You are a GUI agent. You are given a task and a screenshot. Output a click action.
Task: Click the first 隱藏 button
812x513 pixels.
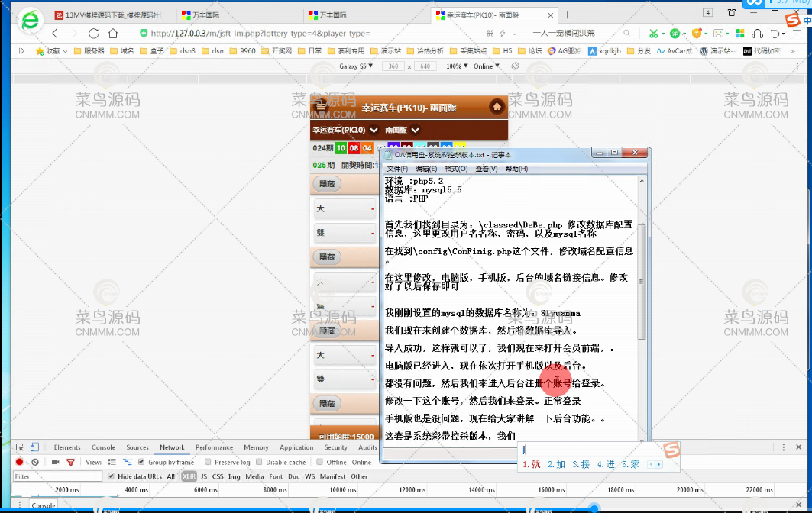coord(327,184)
